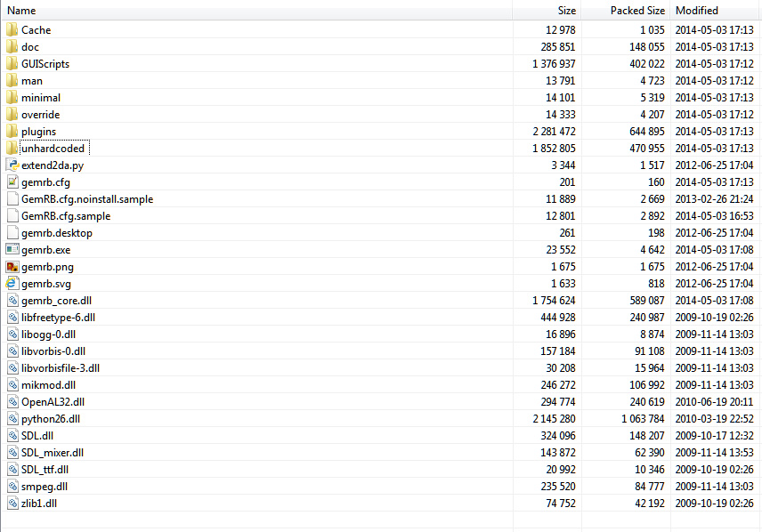Click the GUIScripts folder icon
Viewport: 762px width, 532px height.
(x=12, y=64)
